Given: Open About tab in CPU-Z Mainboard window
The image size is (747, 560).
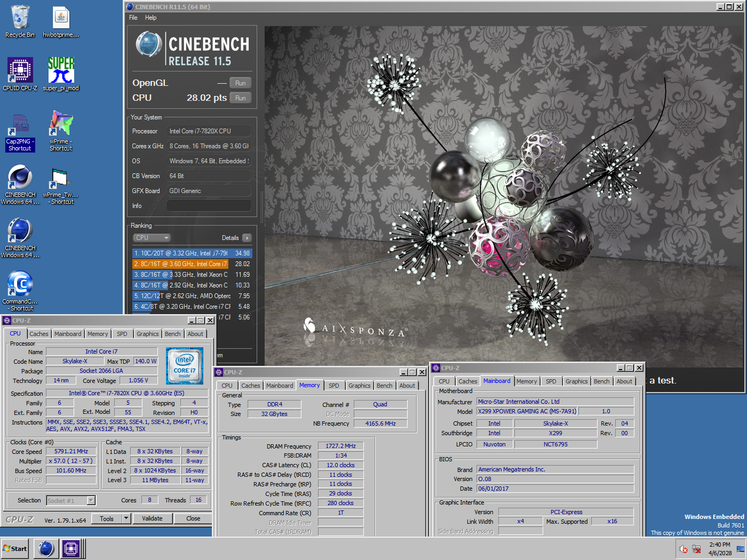Looking at the screenshot, I should [624, 381].
